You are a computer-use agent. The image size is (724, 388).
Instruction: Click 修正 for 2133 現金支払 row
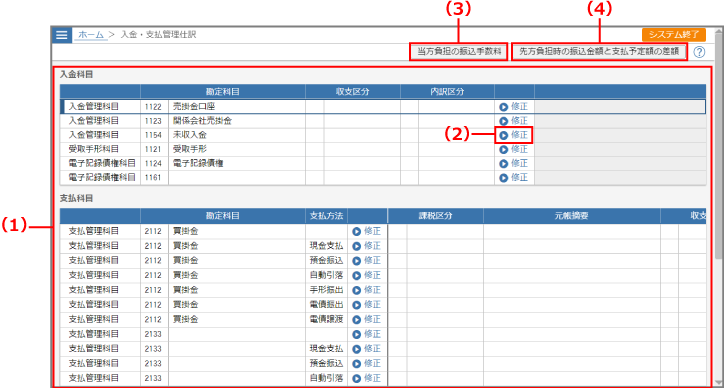pos(367,349)
